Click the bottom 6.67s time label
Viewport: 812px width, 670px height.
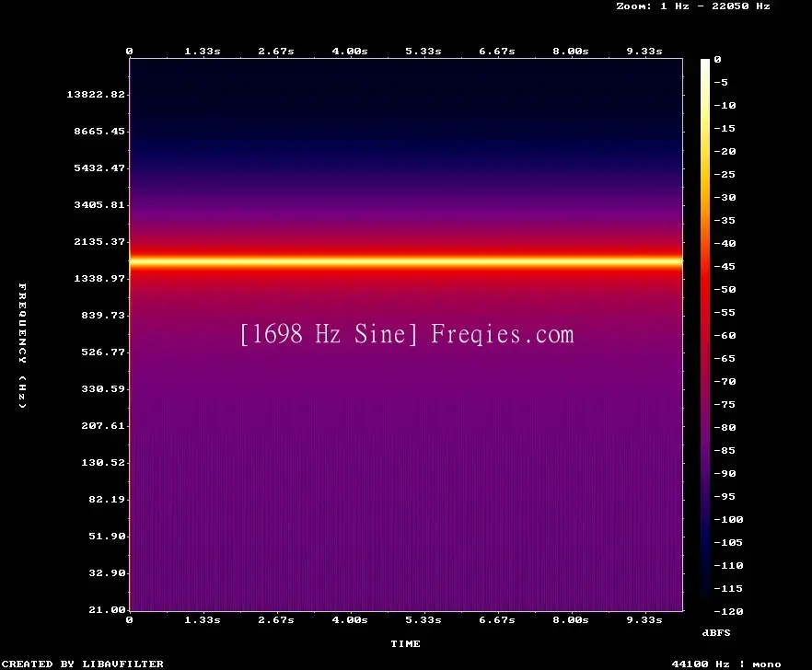(x=496, y=619)
